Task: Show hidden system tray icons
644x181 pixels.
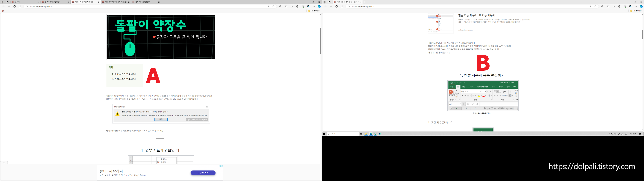Action: (609, 134)
